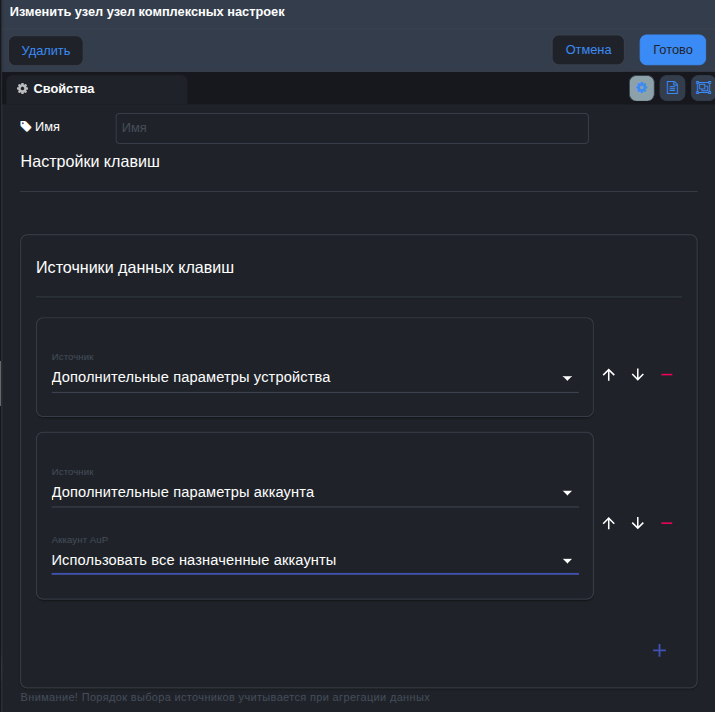Click the 'Источники данных клавиш' heading

pos(136,267)
